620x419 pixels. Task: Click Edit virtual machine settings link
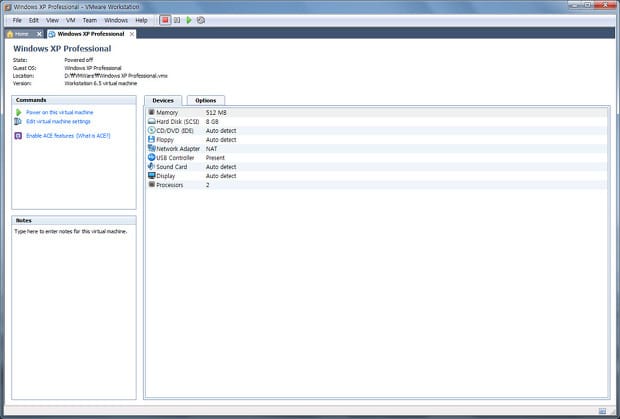58,122
